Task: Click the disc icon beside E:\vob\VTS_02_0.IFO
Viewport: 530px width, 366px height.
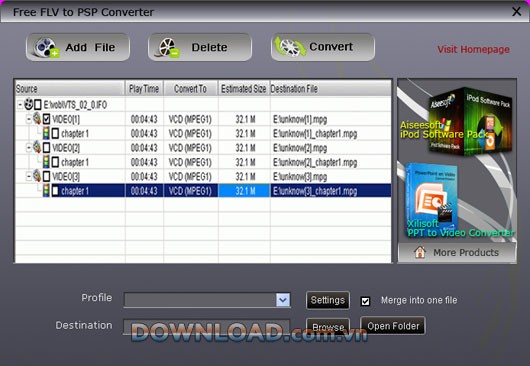Action: tap(29, 104)
